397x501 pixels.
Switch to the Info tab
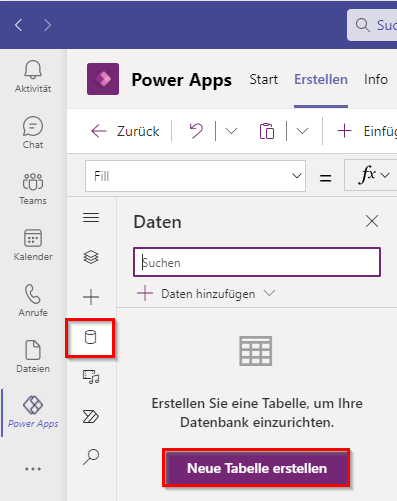(376, 80)
